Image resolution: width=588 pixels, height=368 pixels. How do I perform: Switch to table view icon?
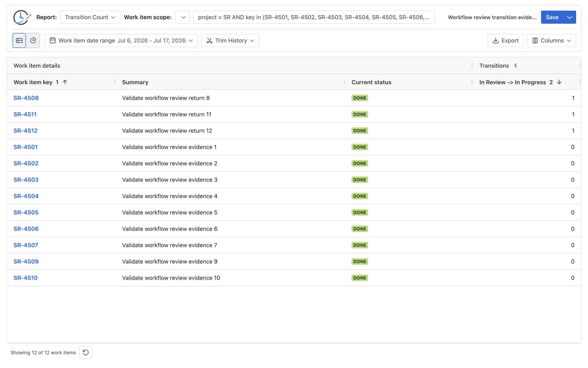(19, 40)
